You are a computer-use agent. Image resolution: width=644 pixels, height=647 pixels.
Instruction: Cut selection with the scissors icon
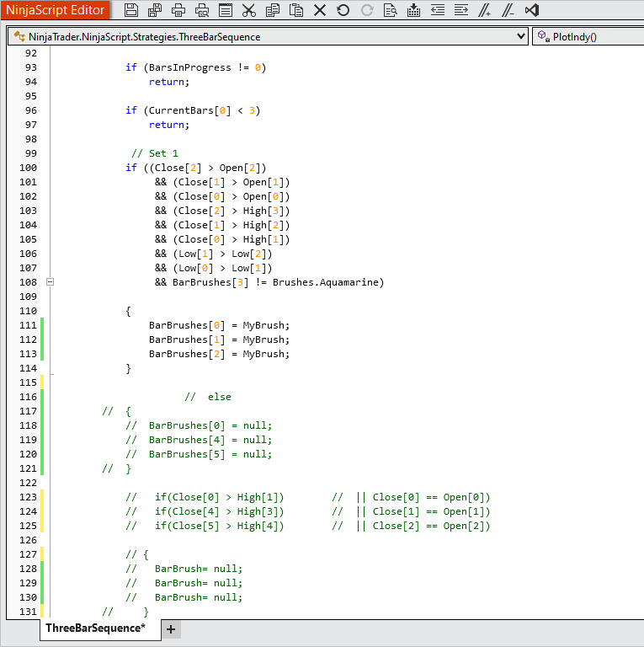248,11
